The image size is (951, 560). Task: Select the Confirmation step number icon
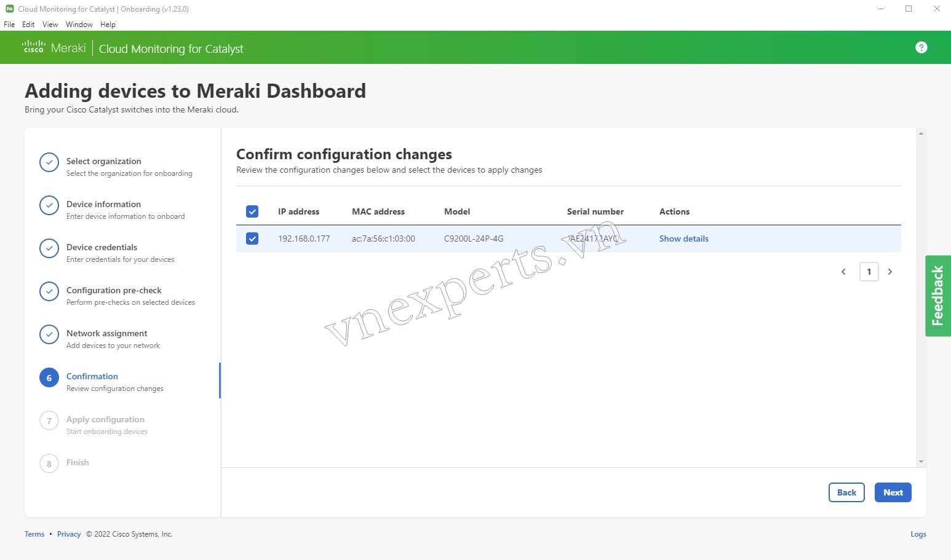[x=49, y=377]
